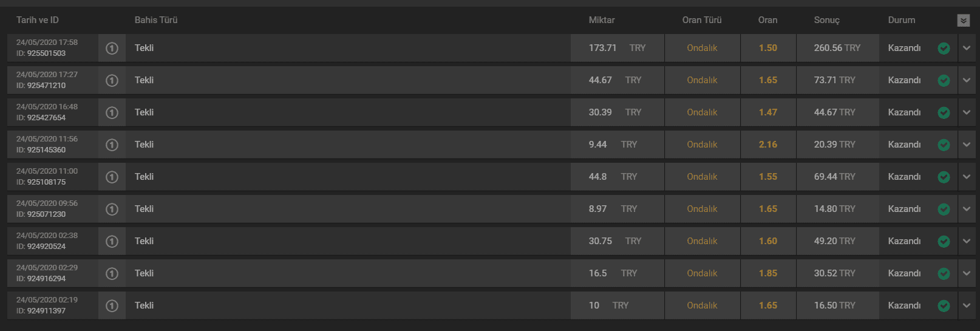
Task: Click Ondalık odds type in 1.85 row
Action: point(702,273)
